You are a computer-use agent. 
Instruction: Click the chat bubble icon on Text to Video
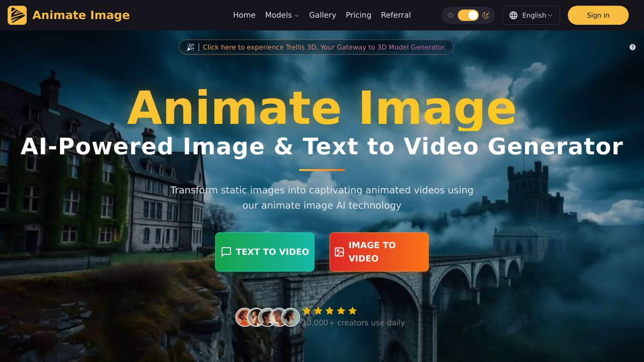[226, 252]
